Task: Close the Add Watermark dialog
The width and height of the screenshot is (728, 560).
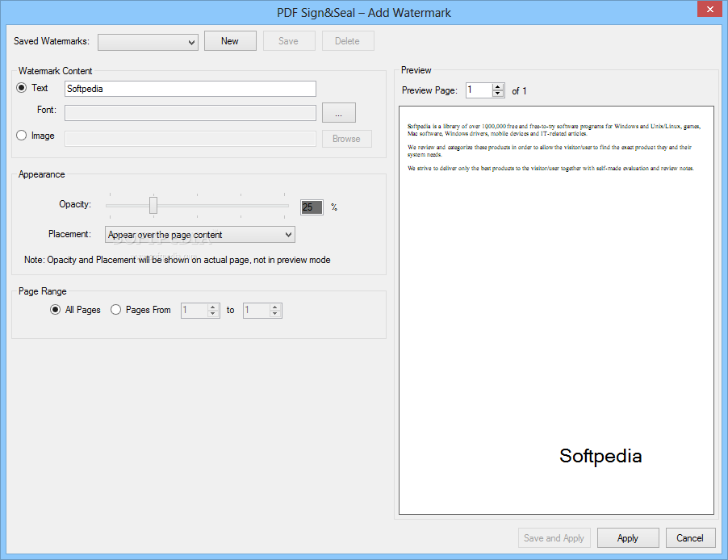Action: tap(710, 10)
